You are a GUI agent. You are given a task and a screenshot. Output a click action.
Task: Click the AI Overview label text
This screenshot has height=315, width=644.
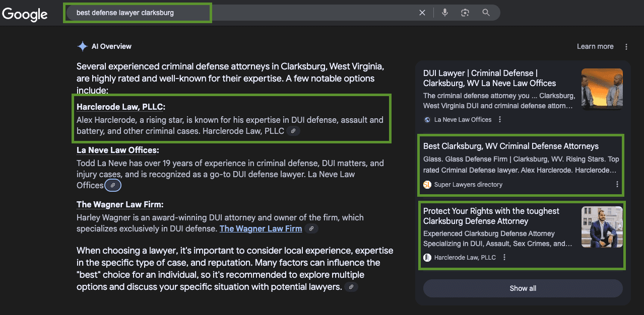click(111, 46)
